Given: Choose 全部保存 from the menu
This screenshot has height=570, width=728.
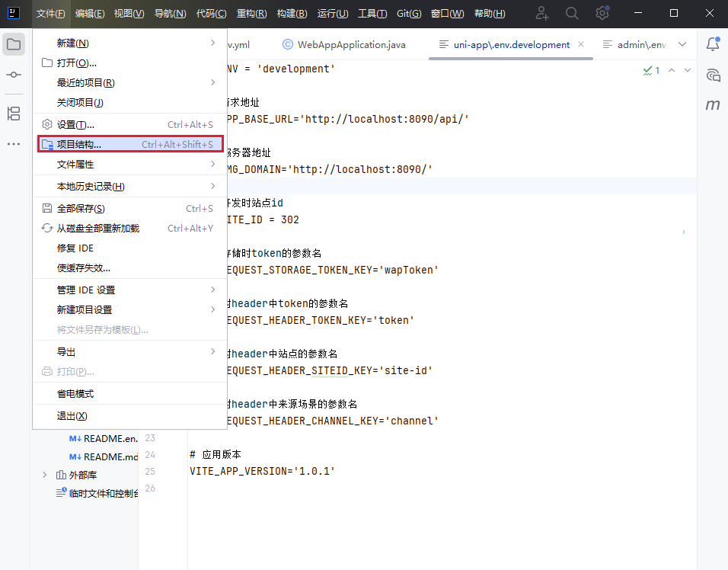Looking at the screenshot, I should click(x=81, y=209).
